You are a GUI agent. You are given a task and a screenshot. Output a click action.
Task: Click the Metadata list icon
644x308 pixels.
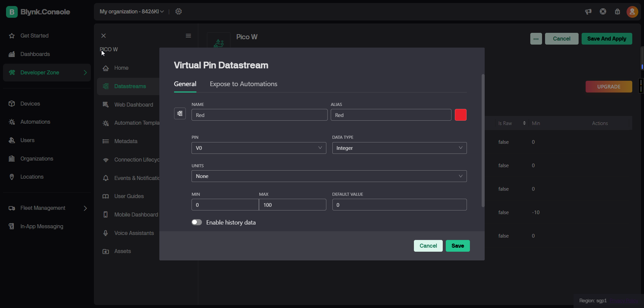tap(106, 141)
